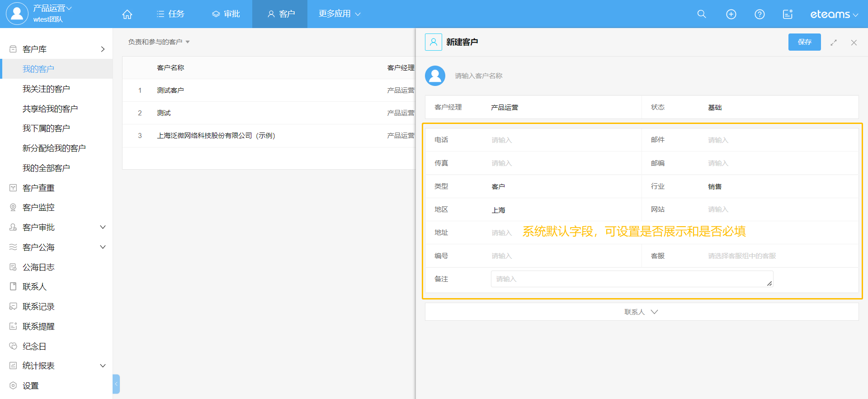The height and width of the screenshot is (399, 868).
Task: Expand the 联系人 section at form bottom
Action: pyautogui.click(x=641, y=312)
